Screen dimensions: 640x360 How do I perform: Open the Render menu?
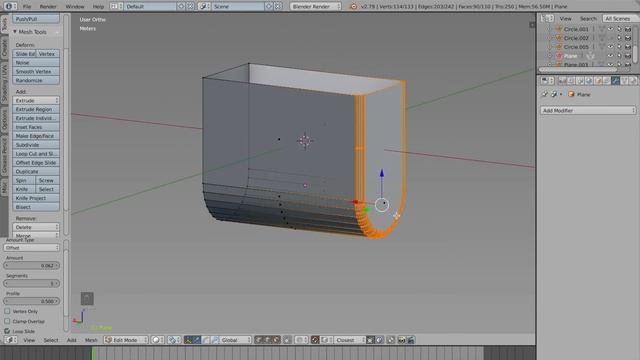[48, 7]
